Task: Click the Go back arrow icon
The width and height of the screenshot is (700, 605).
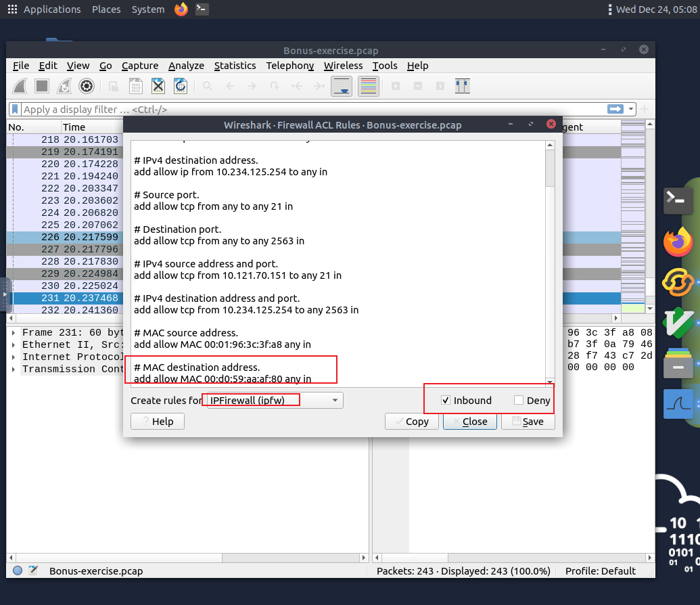Action: coord(230,86)
